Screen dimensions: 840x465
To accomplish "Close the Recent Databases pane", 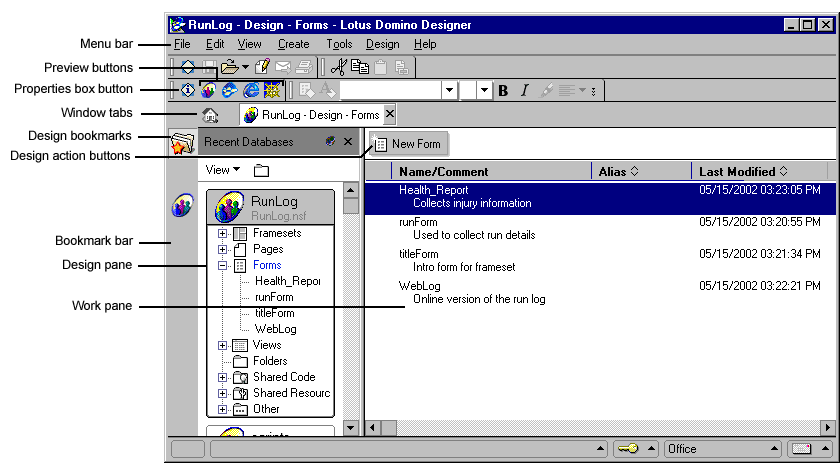I will point(348,141).
